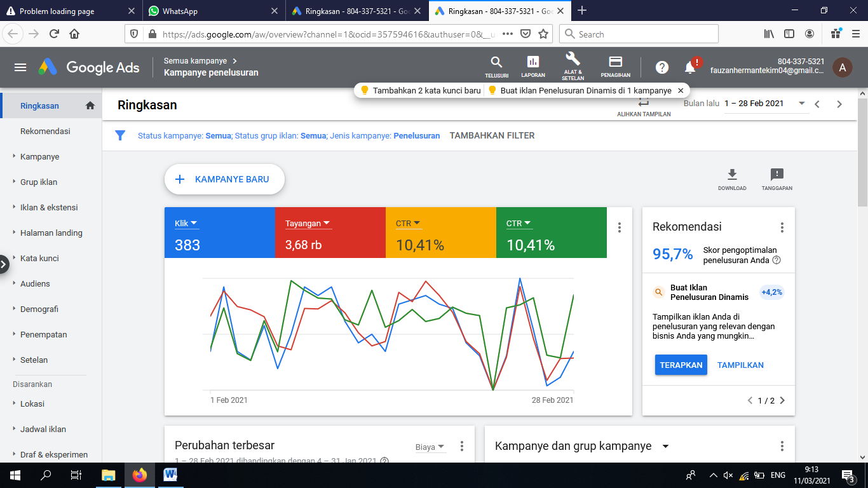
Task: Click the page vertical scrollbar
Action: [x=862, y=152]
